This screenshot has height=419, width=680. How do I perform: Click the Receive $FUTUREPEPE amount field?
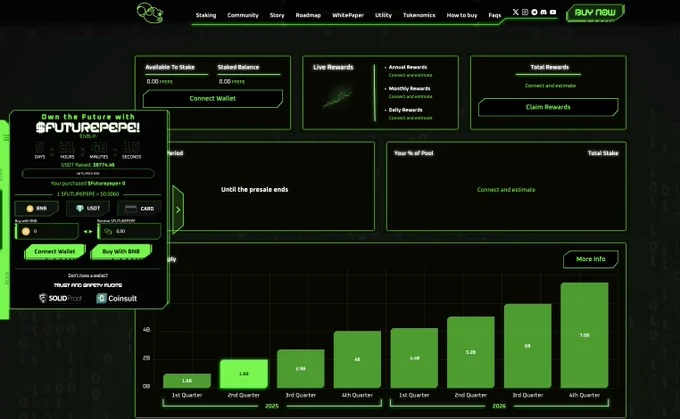point(129,232)
